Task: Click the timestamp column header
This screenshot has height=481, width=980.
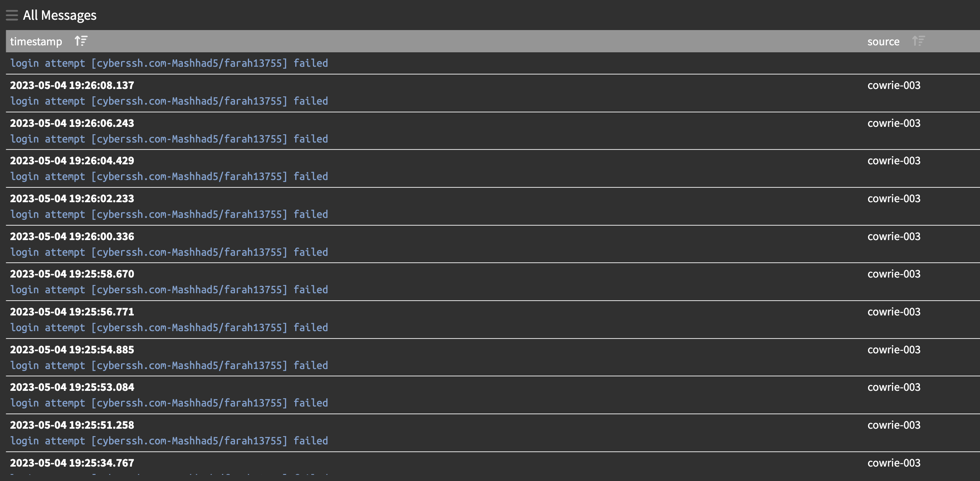Action: [36, 41]
